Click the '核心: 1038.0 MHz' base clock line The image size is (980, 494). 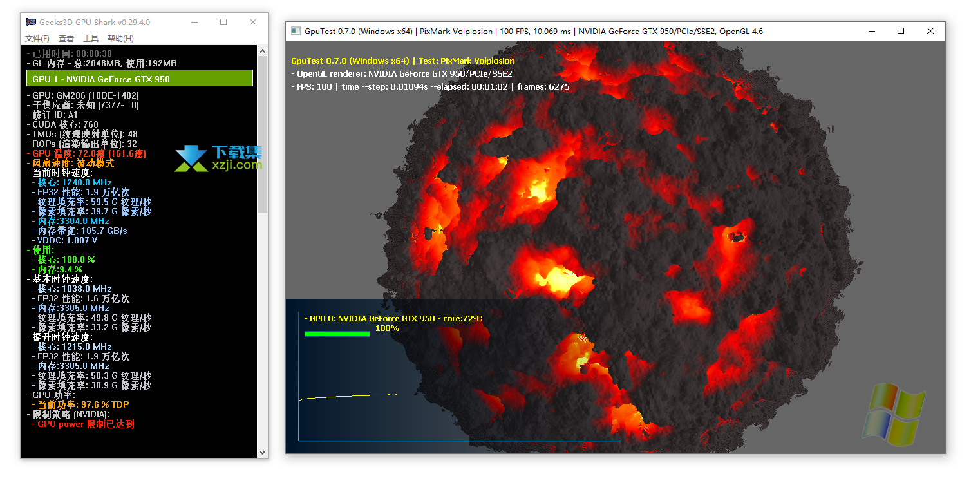click(71, 289)
